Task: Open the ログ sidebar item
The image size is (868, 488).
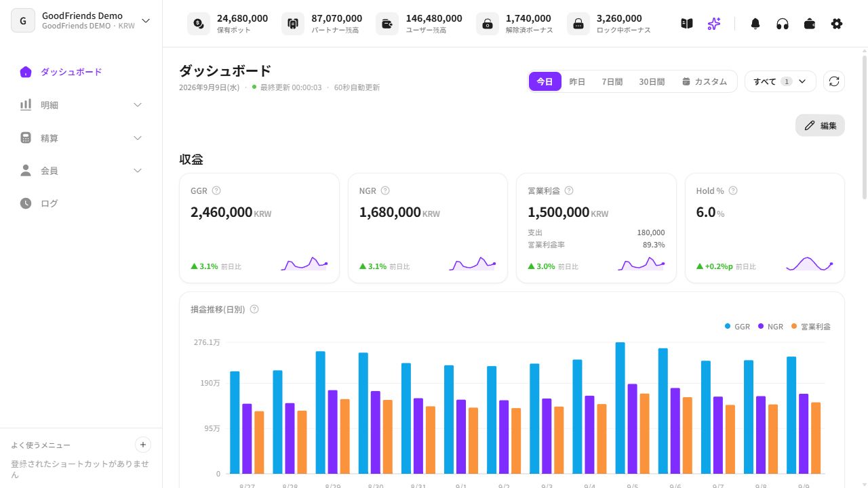Action: click(81, 203)
